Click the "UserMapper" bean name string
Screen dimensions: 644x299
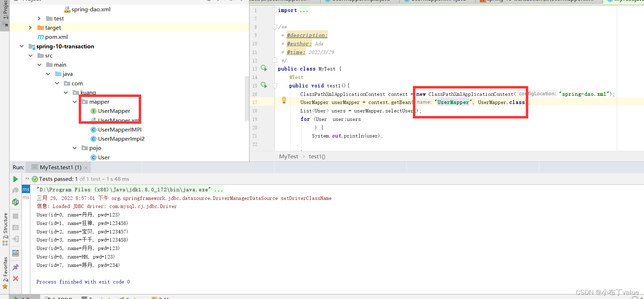pos(453,102)
